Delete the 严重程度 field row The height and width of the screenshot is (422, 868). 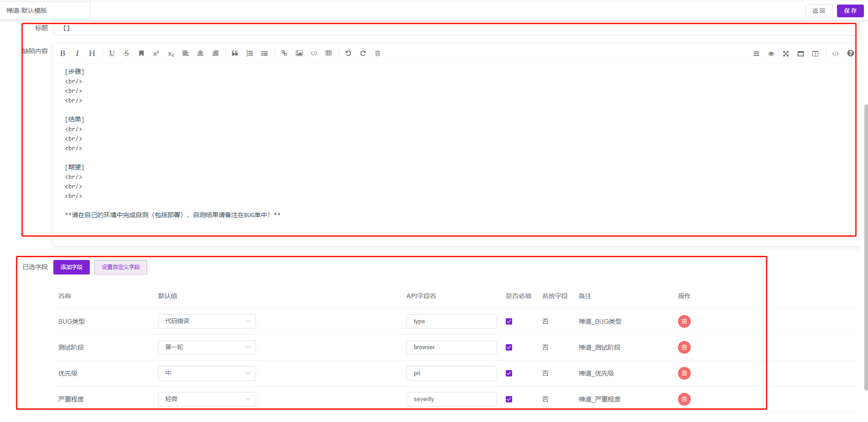pyautogui.click(x=684, y=399)
